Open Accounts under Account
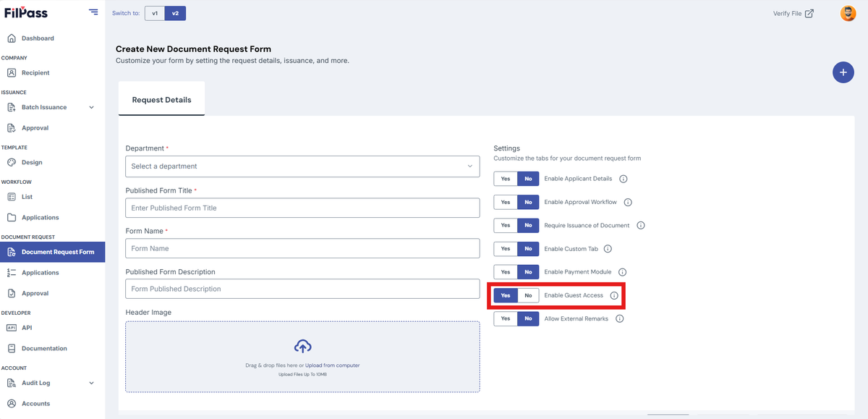This screenshot has width=868, height=419. [36, 403]
